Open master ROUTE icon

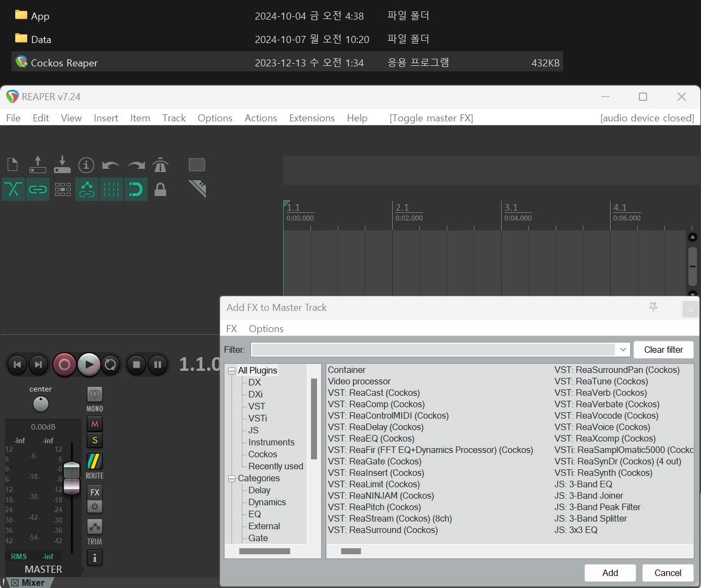(95, 461)
